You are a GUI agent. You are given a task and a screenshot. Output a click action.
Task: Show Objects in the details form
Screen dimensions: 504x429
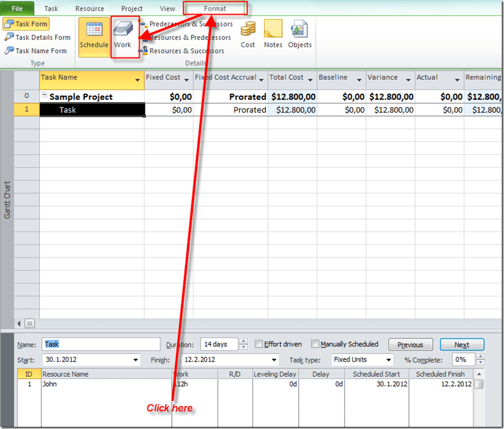click(299, 35)
